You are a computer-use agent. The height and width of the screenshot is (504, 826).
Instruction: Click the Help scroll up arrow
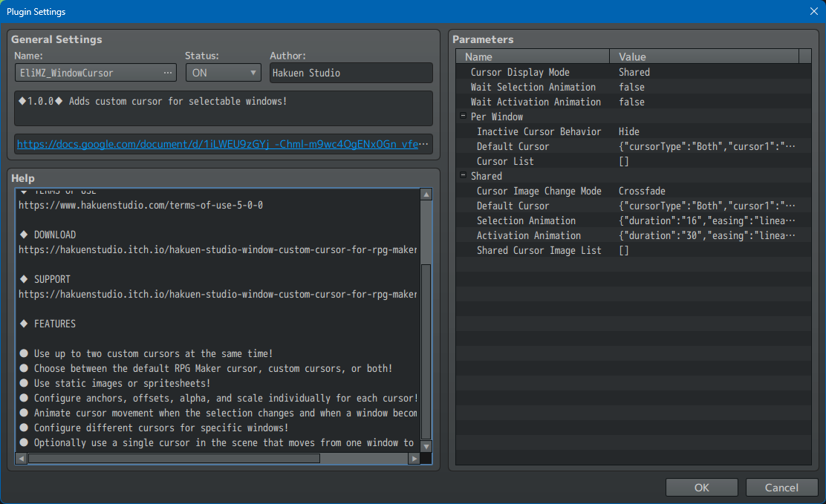pyautogui.click(x=426, y=195)
